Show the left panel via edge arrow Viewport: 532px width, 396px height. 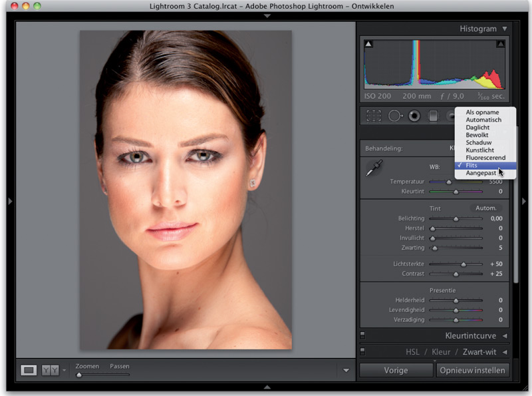coord(9,200)
